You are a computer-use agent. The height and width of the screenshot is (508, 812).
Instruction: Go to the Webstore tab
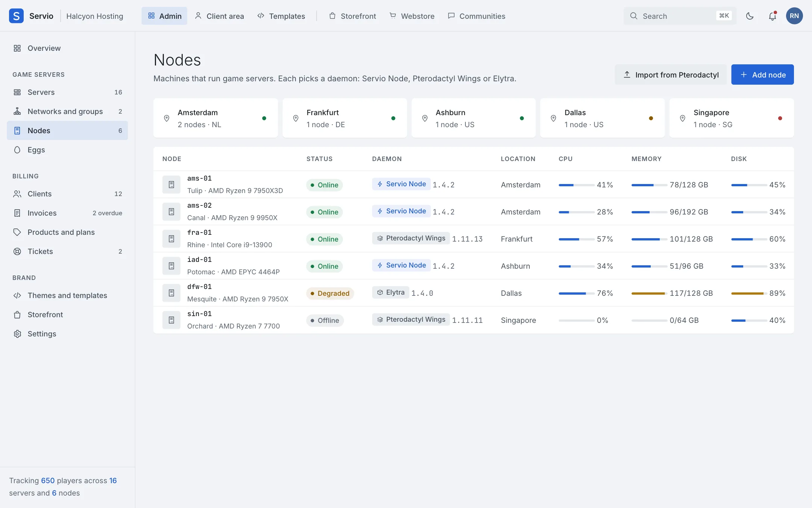coord(412,16)
